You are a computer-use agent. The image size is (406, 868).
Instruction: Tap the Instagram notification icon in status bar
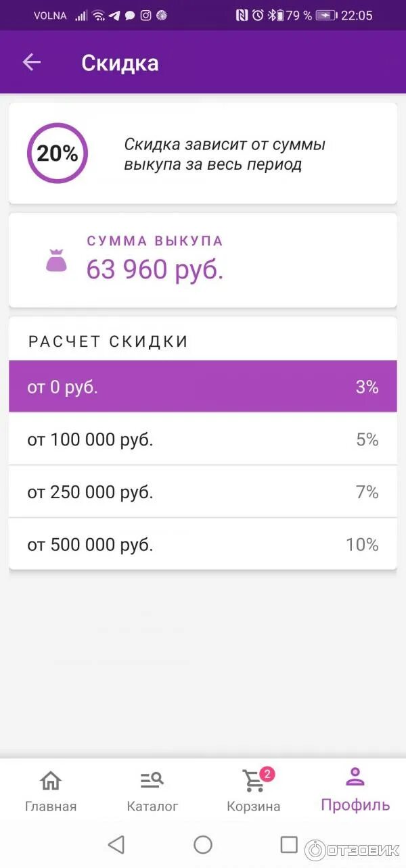click(x=145, y=15)
